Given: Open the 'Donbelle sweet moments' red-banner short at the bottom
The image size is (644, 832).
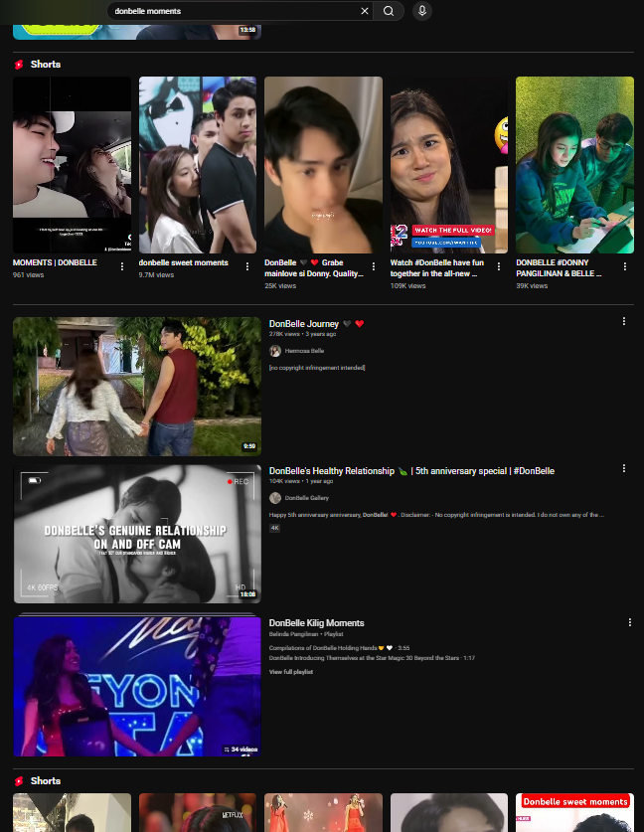Looking at the screenshot, I should [574, 812].
